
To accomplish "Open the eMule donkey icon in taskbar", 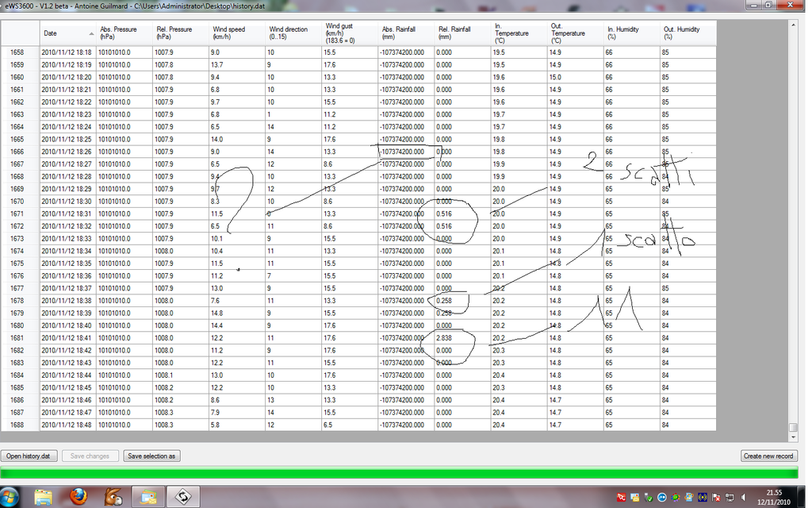I will (x=112, y=497).
